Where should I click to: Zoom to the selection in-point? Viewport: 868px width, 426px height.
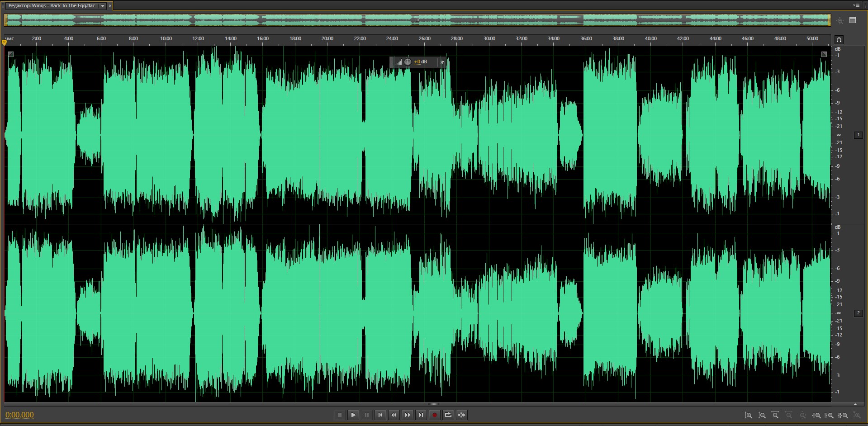point(816,415)
